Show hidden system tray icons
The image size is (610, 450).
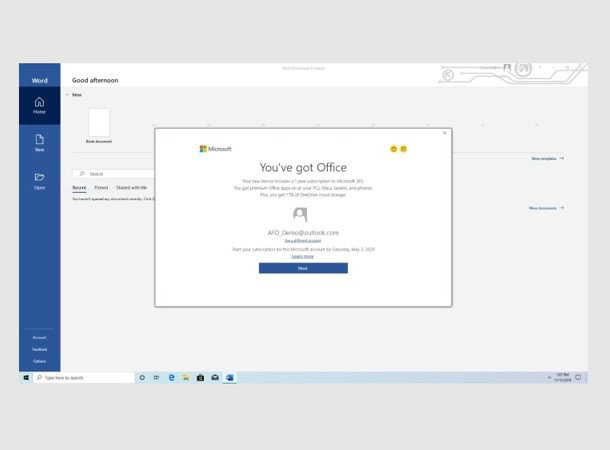[549, 377]
